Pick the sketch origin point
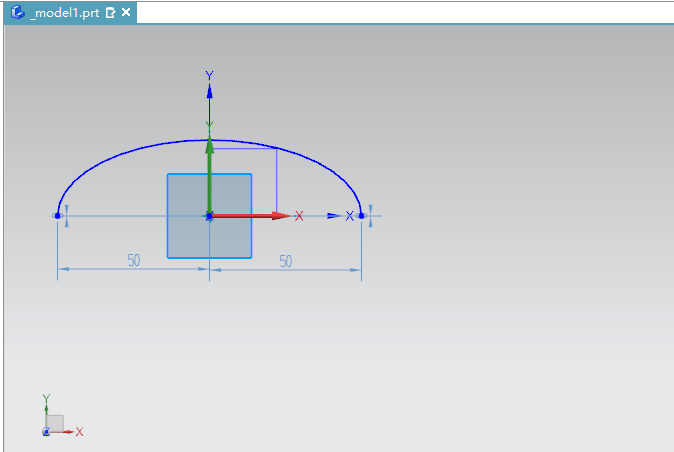 click(209, 215)
